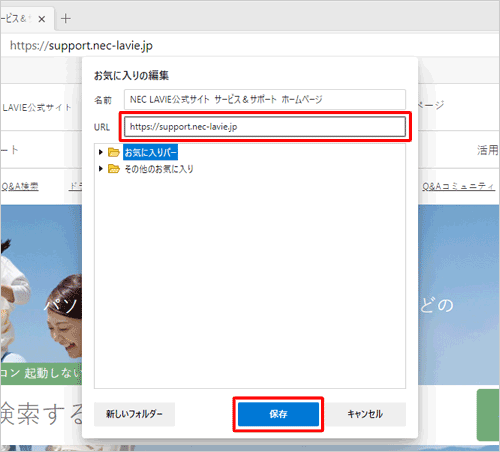Click the 名前 label in dialog
The image size is (500, 452).
pyautogui.click(x=103, y=100)
